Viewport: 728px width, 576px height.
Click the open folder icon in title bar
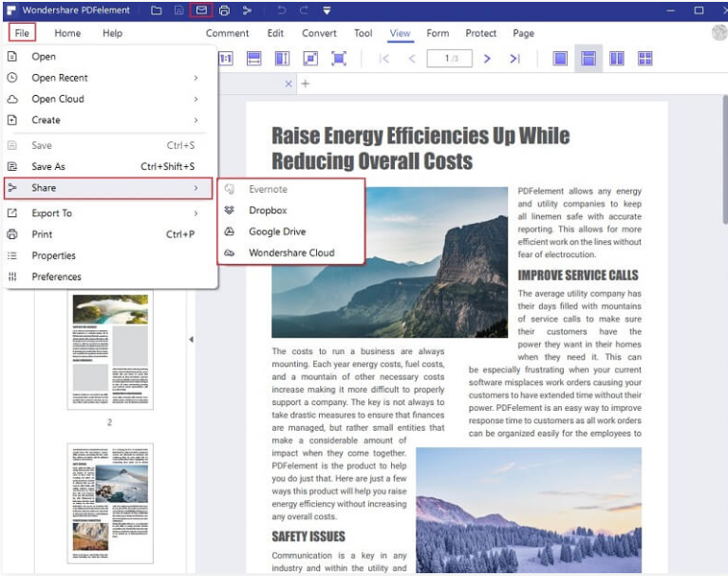tap(157, 10)
